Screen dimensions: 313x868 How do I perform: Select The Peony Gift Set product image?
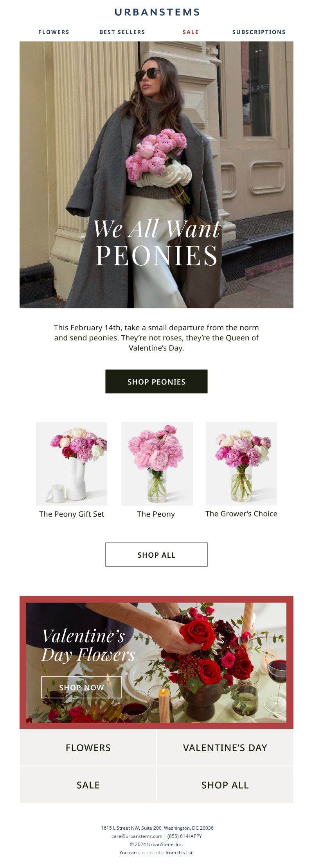click(72, 464)
